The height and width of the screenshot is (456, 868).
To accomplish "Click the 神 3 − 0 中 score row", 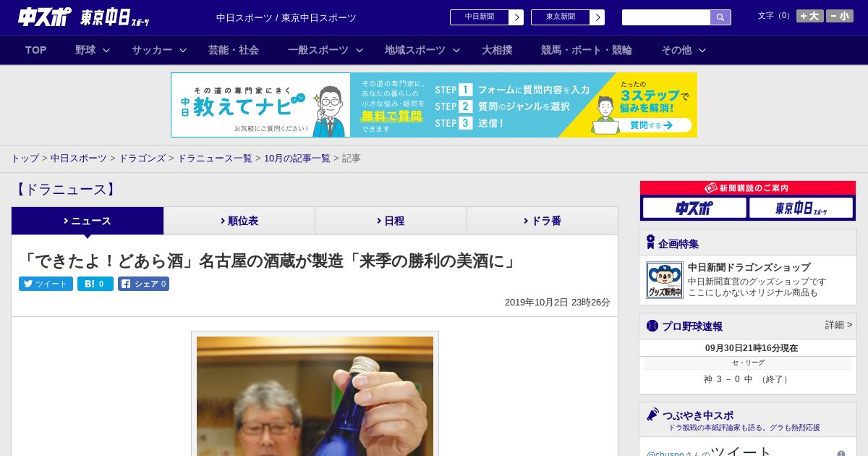I will (748, 379).
